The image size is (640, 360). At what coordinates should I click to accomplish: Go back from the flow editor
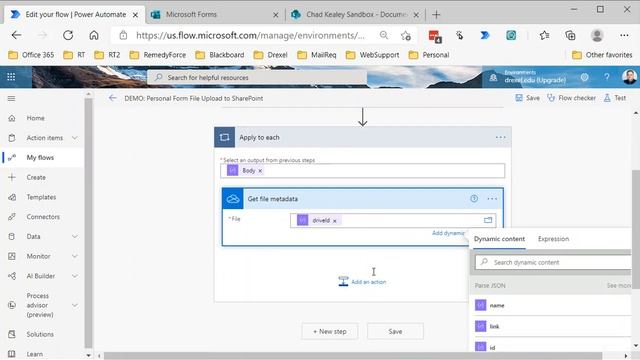pyautogui.click(x=113, y=98)
